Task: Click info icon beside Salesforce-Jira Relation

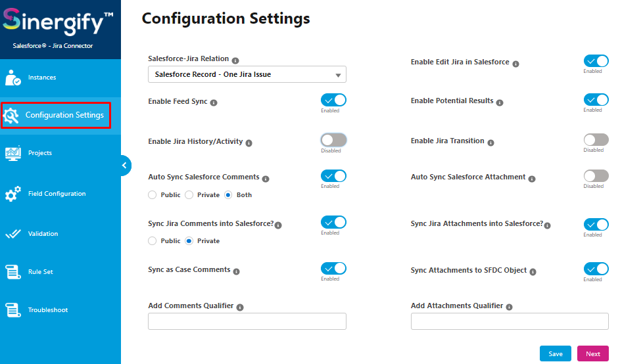Action: point(235,60)
